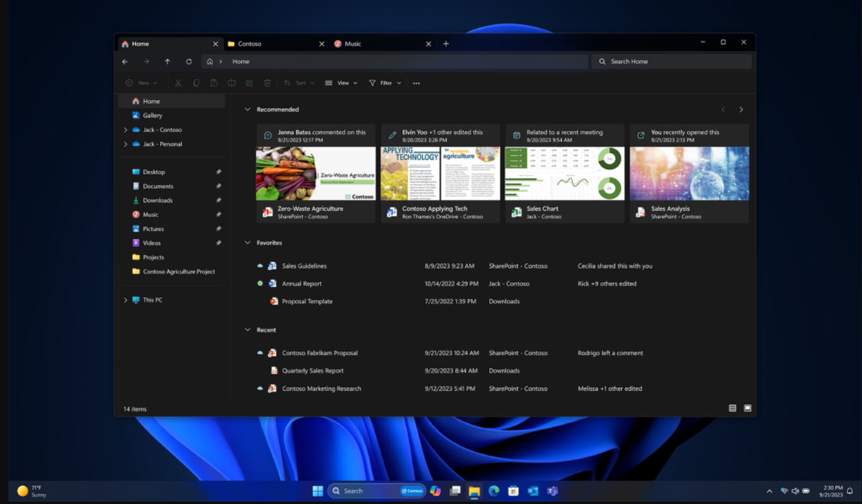Screen dimensions: 862x504
Task: Select the Copy icon in the toolbar
Action: click(x=195, y=82)
